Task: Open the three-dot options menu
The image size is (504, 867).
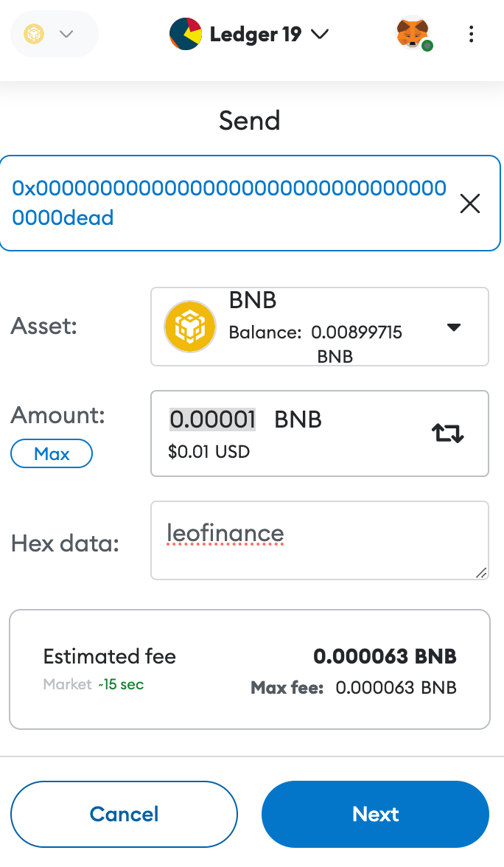Action: click(471, 34)
